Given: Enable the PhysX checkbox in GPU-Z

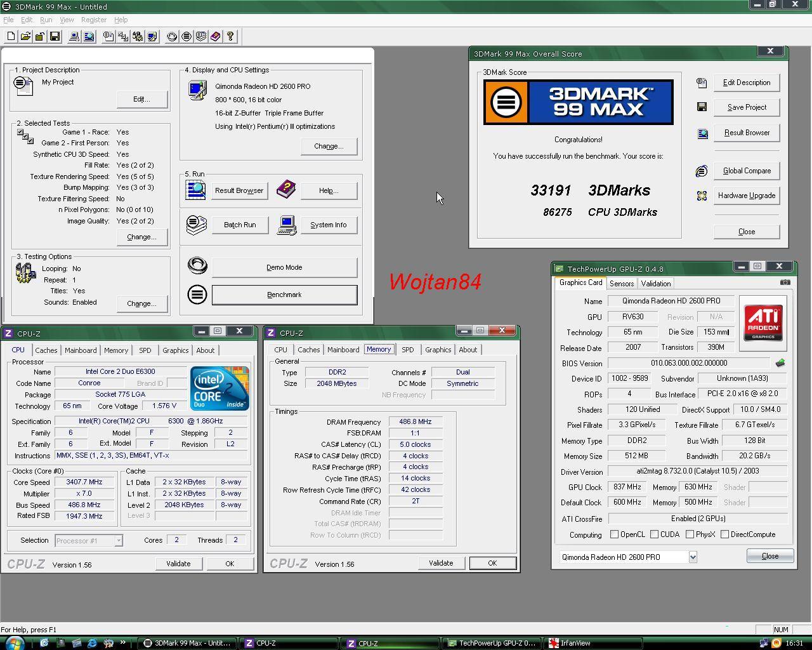Looking at the screenshot, I should (690, 534).
